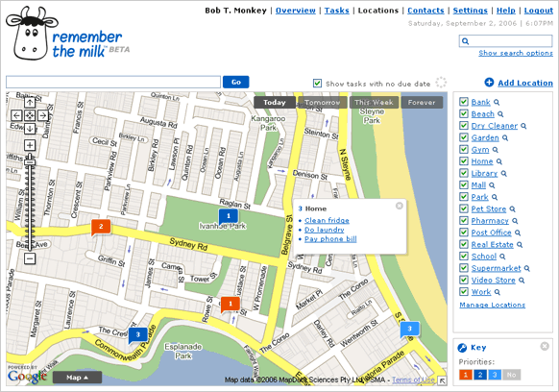The height and width of the screenshot is (392, 559).
Task: Expand Show search options
Action: pos(516,53)
